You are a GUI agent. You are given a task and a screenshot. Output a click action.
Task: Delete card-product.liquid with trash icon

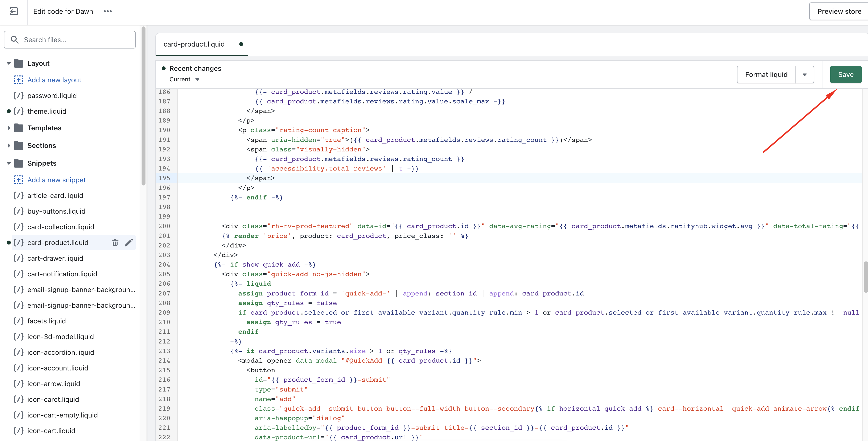115,242
